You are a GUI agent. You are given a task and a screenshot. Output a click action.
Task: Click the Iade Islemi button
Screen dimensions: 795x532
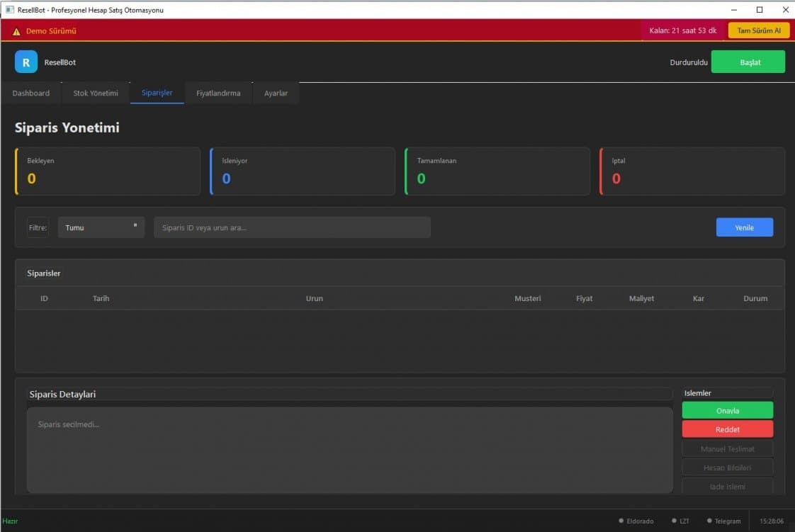pos(728,487)
